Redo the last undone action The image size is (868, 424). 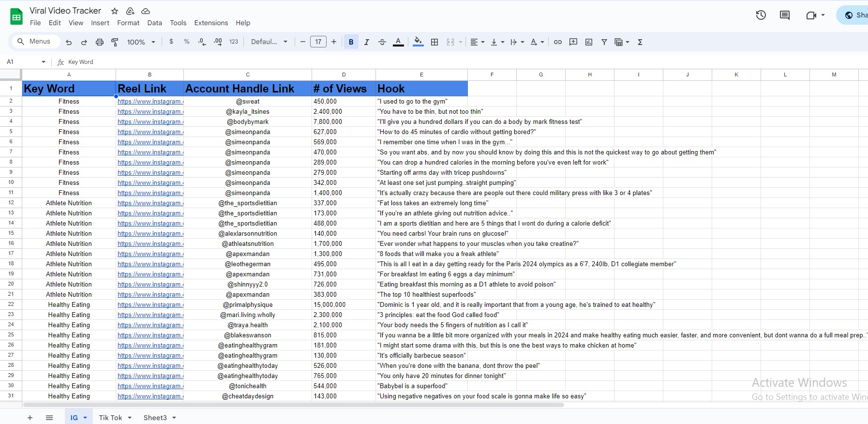[84, 42]
